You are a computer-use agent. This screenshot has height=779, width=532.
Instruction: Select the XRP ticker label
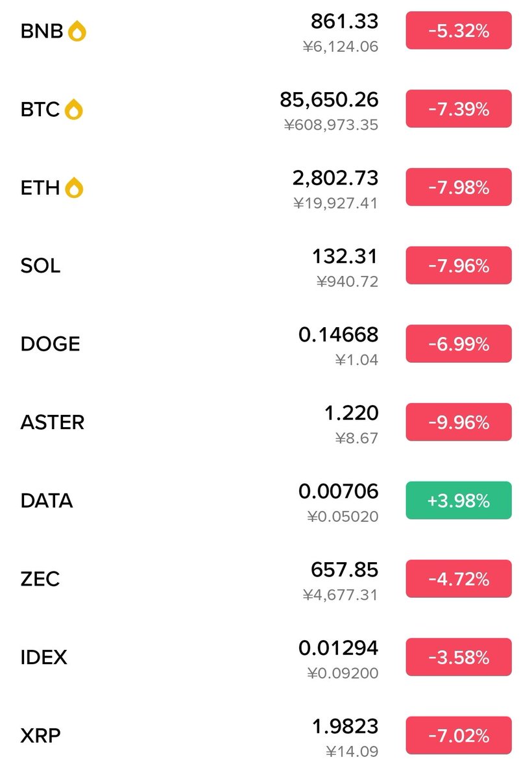click(x=40, y=736)
